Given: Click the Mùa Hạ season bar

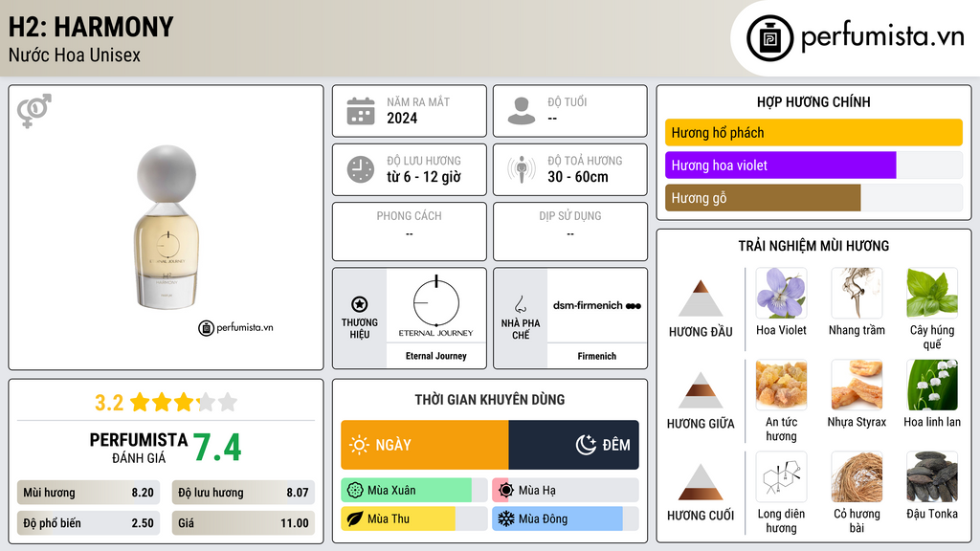Looking at the screenshot, I should 566,491.
